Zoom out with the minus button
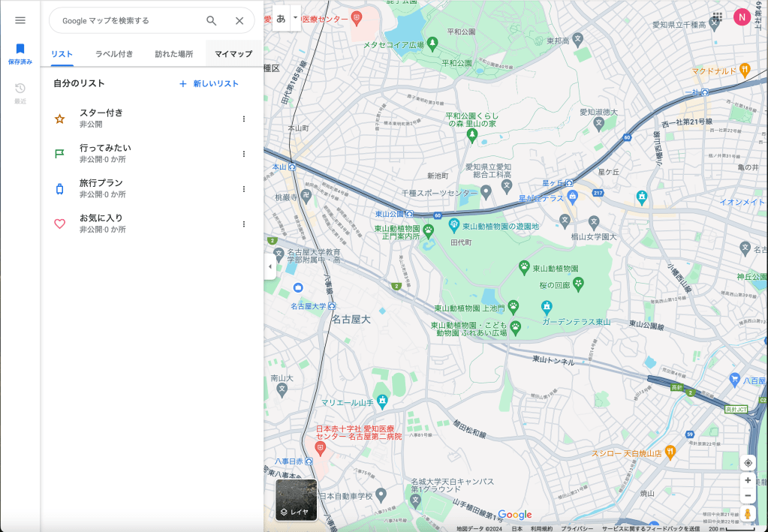The image size is (768, 532). click(x=748, y=496)
